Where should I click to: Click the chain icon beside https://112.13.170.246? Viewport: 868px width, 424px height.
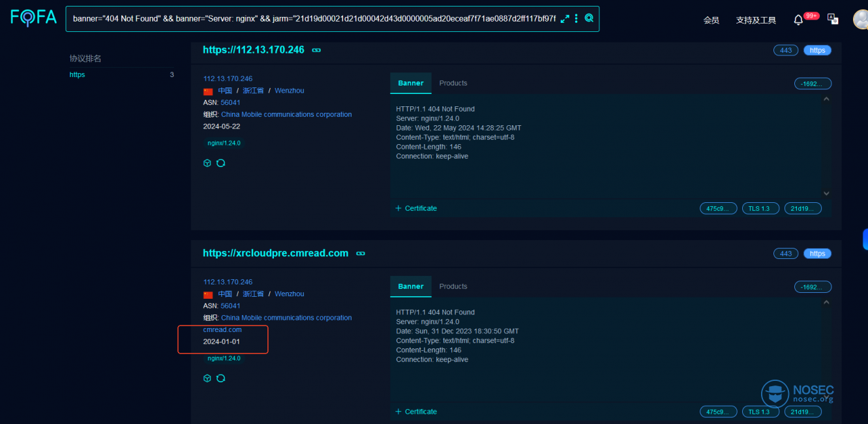coord(316,50)
